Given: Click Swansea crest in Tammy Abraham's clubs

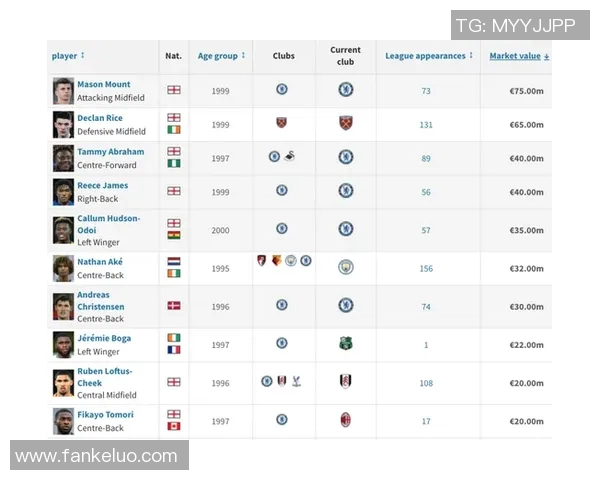Looking at the screenshot, I should coord(288,157).
